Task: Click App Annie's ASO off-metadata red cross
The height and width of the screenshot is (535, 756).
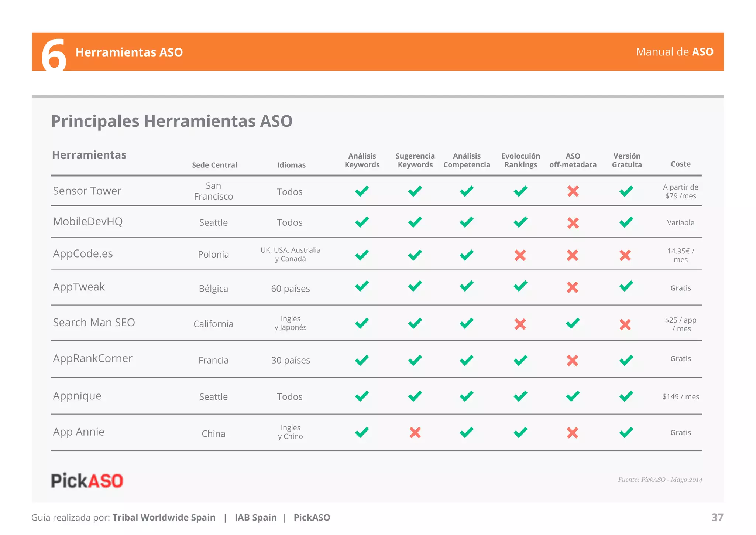Action: [572, 433]
